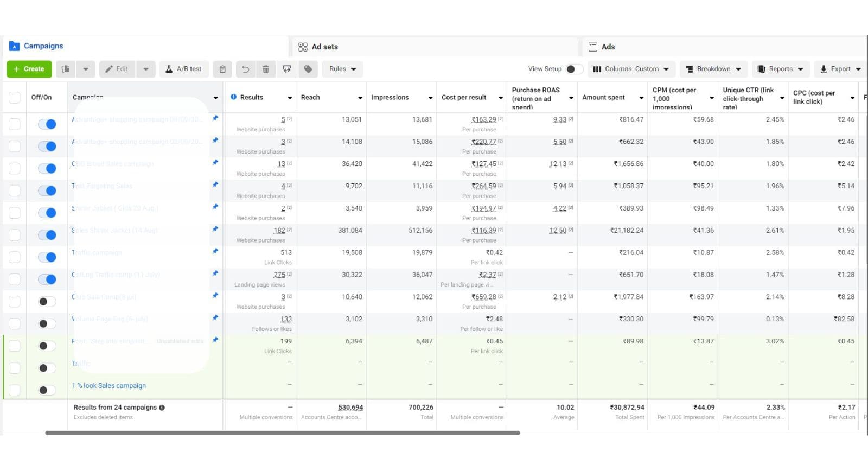Click the undo arrow icon in the toolbar
The image size is (868, 452).
245,69
